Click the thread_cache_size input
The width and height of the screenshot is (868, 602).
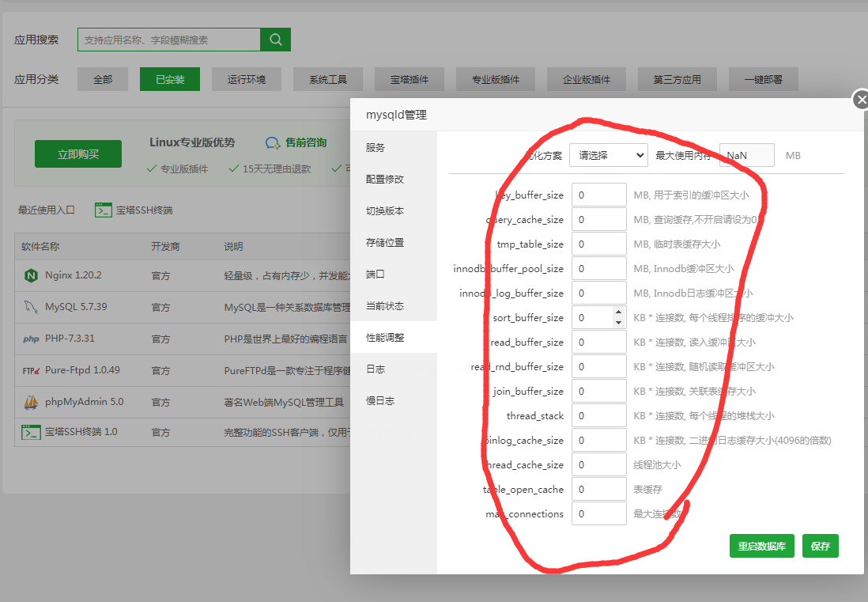tap(599, 464)
